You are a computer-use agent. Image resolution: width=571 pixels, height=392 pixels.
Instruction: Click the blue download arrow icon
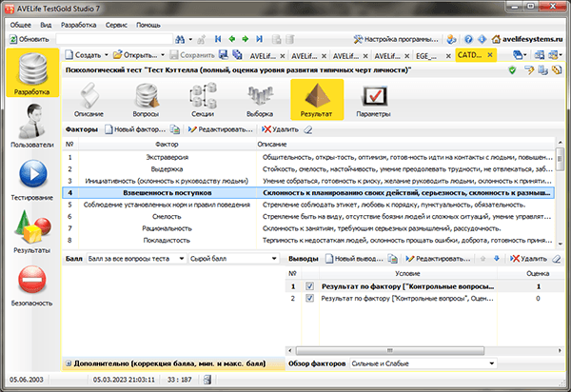pyautogui.click(x=482, y=39)
